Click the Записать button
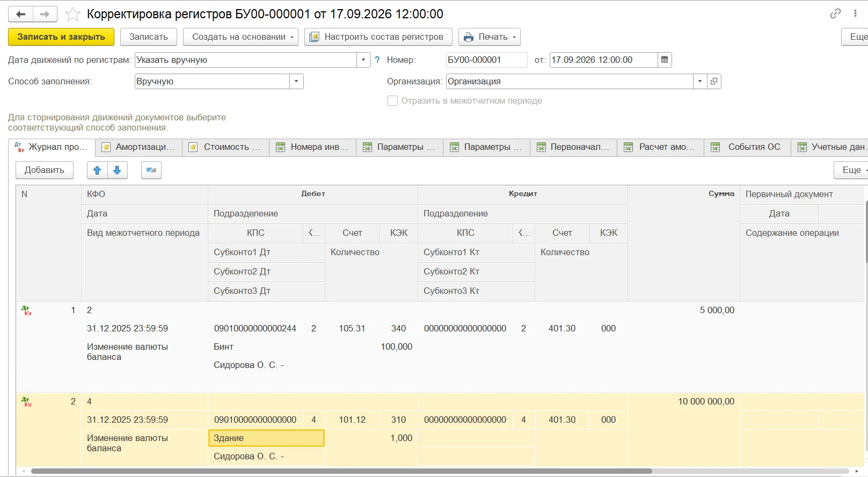This screenshot has height=477, width=868. (149, 37)
